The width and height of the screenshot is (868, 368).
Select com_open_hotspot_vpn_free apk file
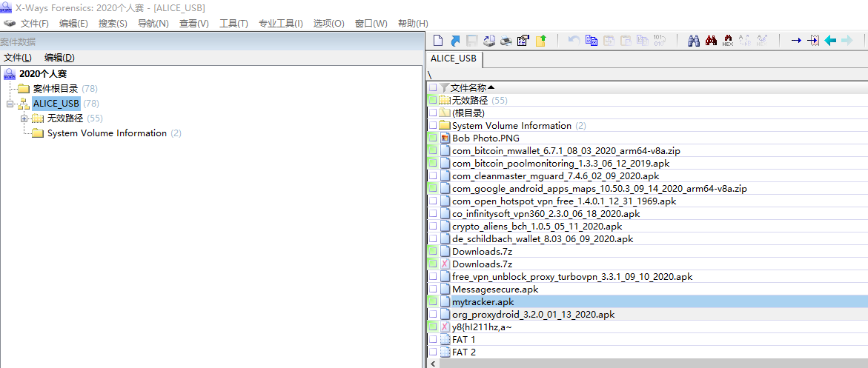[564, 201]
